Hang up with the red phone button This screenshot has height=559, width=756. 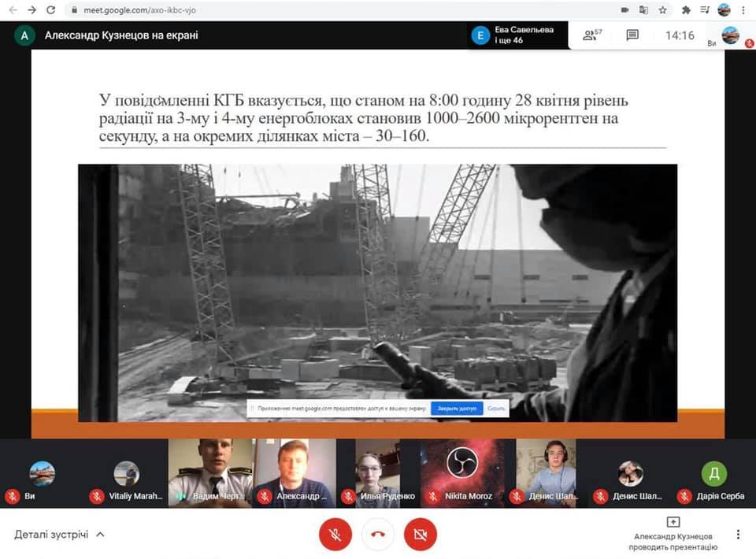tap(377, 535)
